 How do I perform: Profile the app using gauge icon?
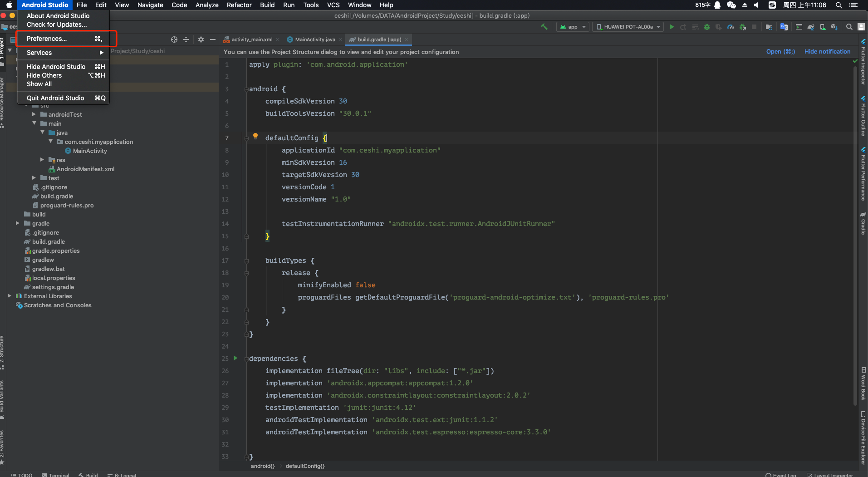(730, 27)
